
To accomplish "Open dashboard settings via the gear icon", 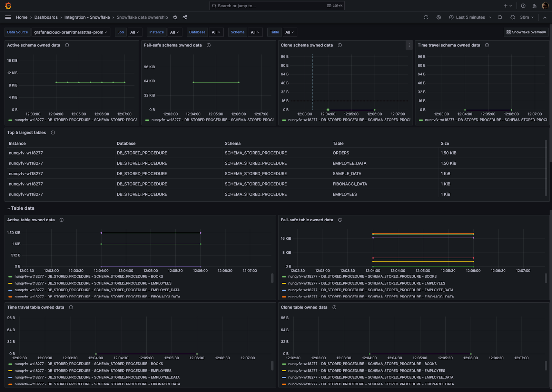I will (438, 17).
